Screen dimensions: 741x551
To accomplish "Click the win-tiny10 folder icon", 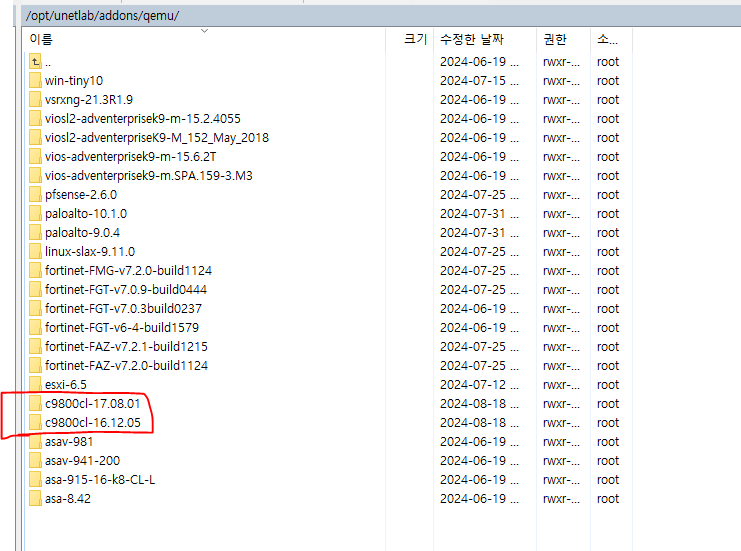I will (x=35, y=80).
